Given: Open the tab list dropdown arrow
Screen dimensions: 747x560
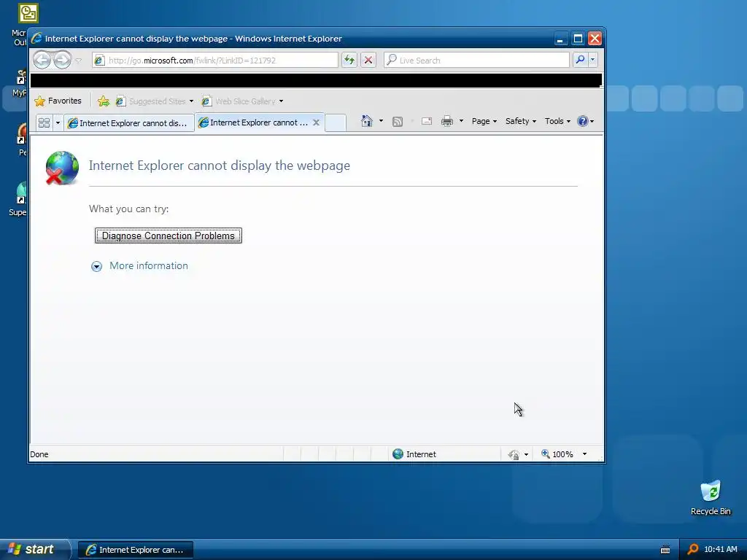Looking at the screenshot, I should [x=58, y=122].
